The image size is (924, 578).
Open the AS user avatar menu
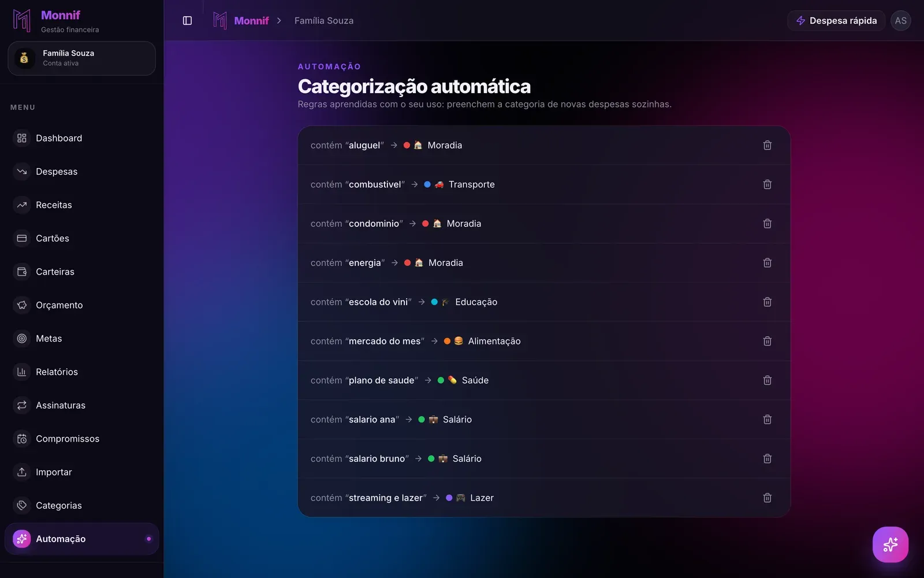pyautogui.click(x=900, y=21)
